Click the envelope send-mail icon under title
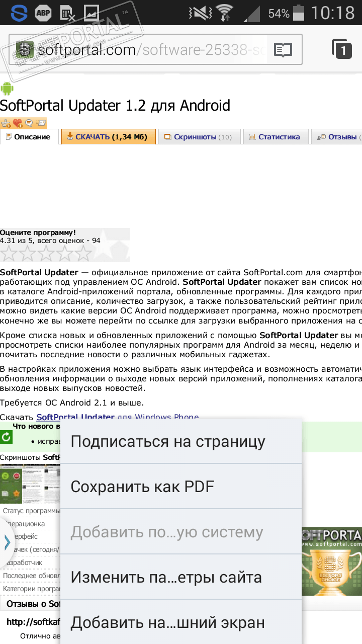The height and width of the screenshot is (644, 362). click(x=40, y=123)
